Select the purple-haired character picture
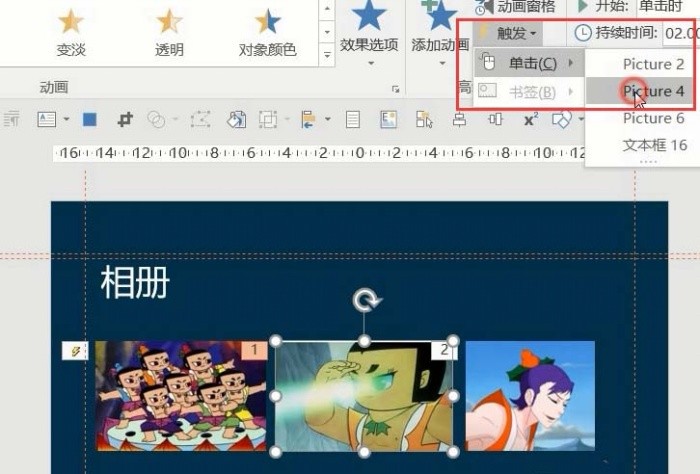 [530, 396]
